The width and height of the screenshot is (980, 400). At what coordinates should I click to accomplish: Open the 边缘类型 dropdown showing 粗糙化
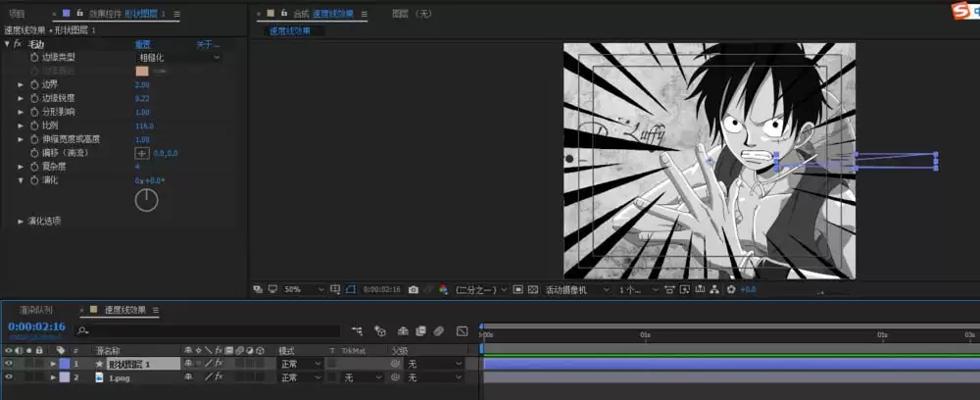pos(178,57)
